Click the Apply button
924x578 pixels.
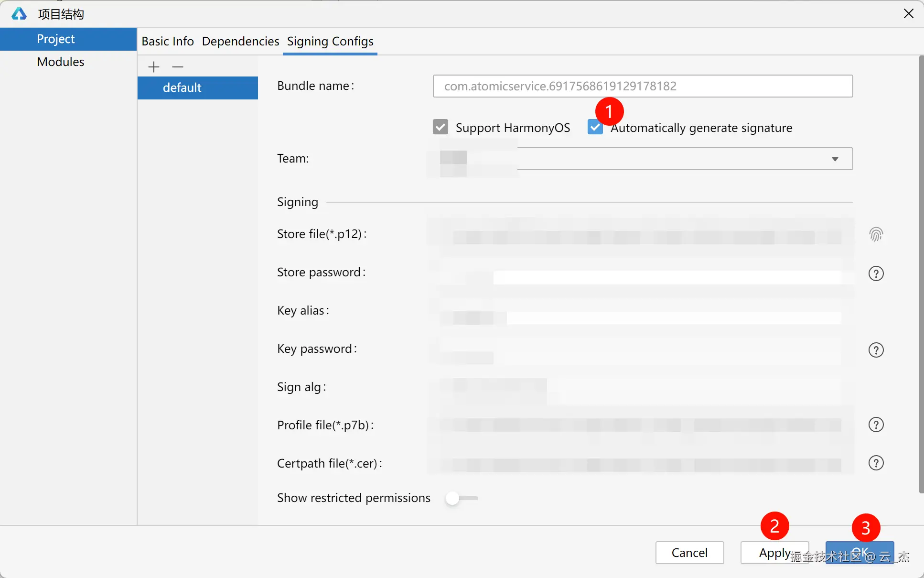click(774, 553)
